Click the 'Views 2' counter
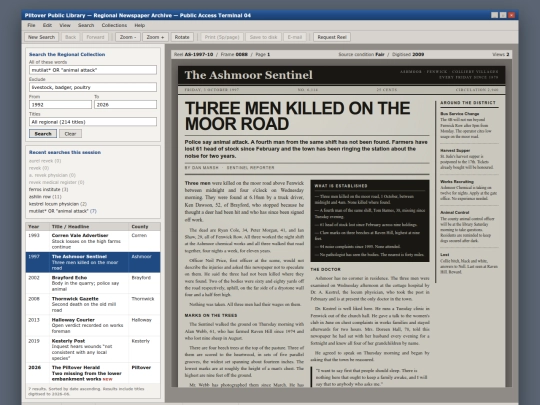Screen dimensions: 540x405 (501, 54)
